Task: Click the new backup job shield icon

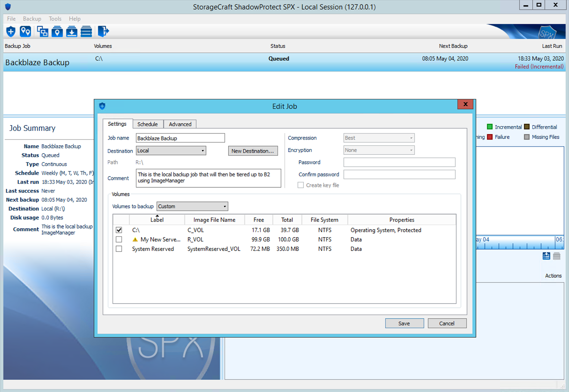Action: [11, 32]
